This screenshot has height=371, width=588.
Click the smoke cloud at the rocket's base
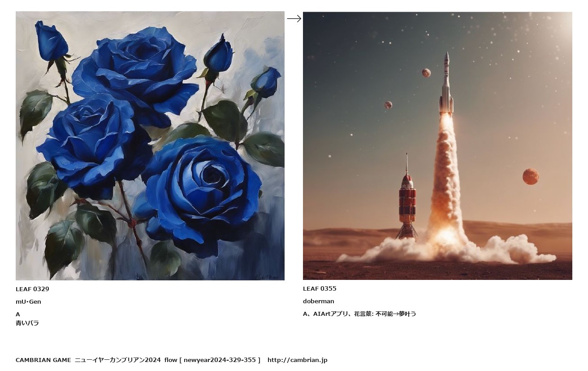[446, 249]
